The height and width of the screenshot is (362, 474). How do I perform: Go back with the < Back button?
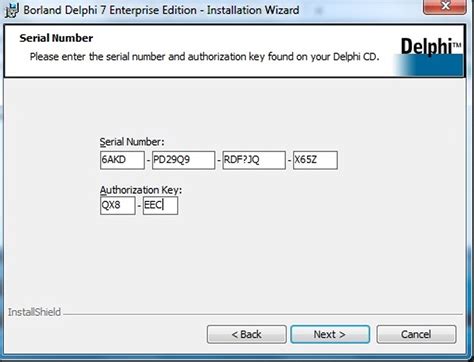pyautogui.click(x=246, y=334)
